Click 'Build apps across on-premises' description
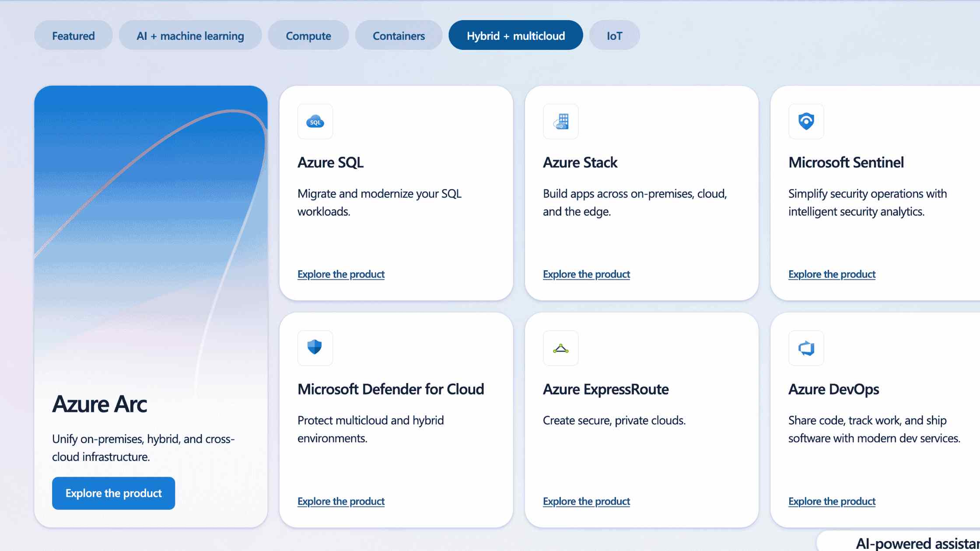The image size is (980, 551). (635, 202)
